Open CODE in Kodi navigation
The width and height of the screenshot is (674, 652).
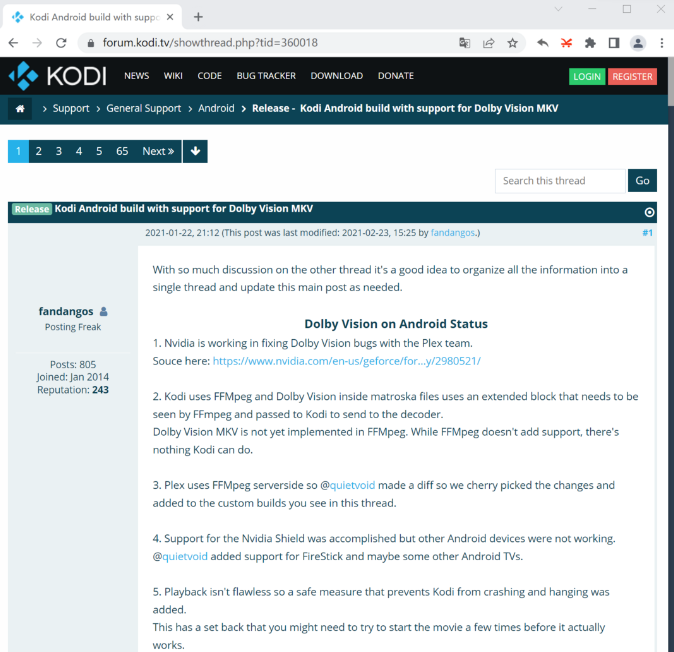pyautogui.click(x=209, y=76)
